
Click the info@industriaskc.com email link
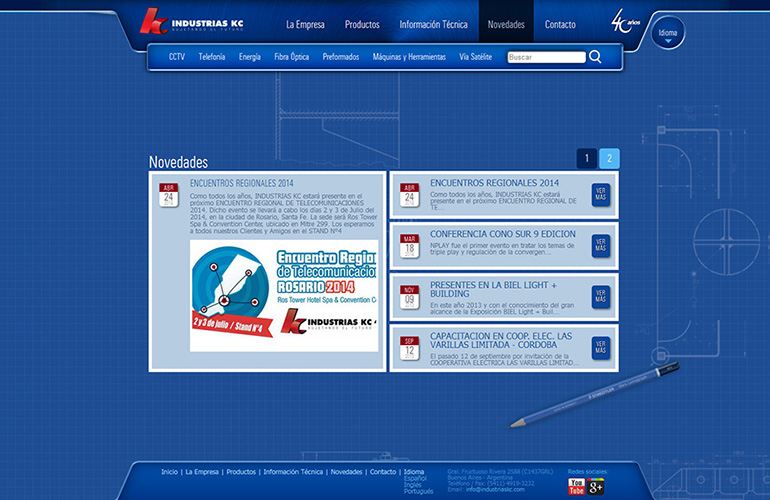[495, 489]
